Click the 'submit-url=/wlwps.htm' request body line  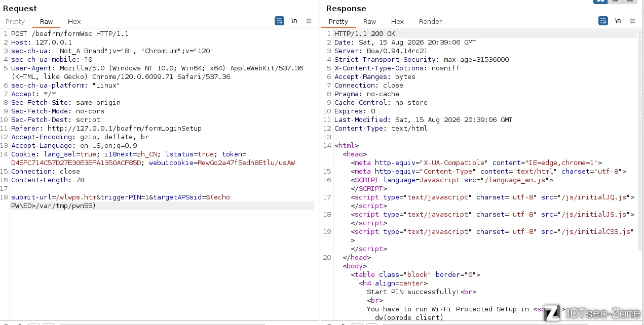tap(121, 197)
